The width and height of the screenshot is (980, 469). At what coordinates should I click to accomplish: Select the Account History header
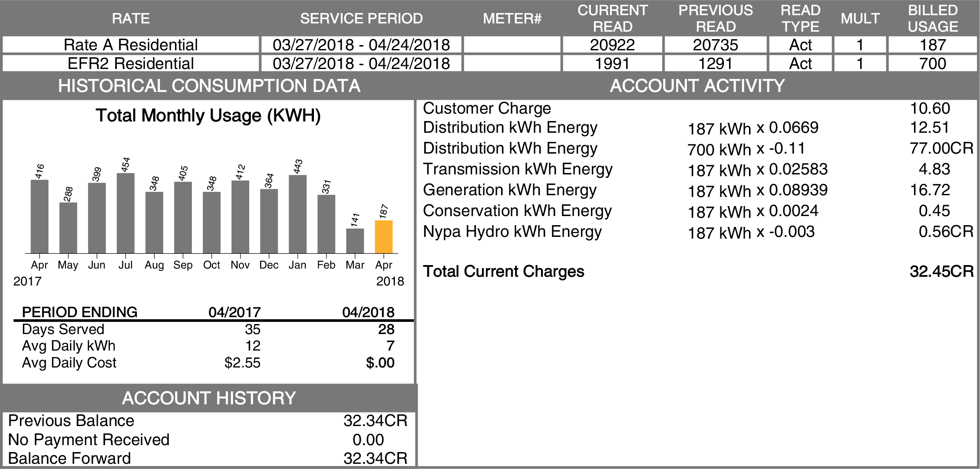pyautogui.click(x=209, y=398)
